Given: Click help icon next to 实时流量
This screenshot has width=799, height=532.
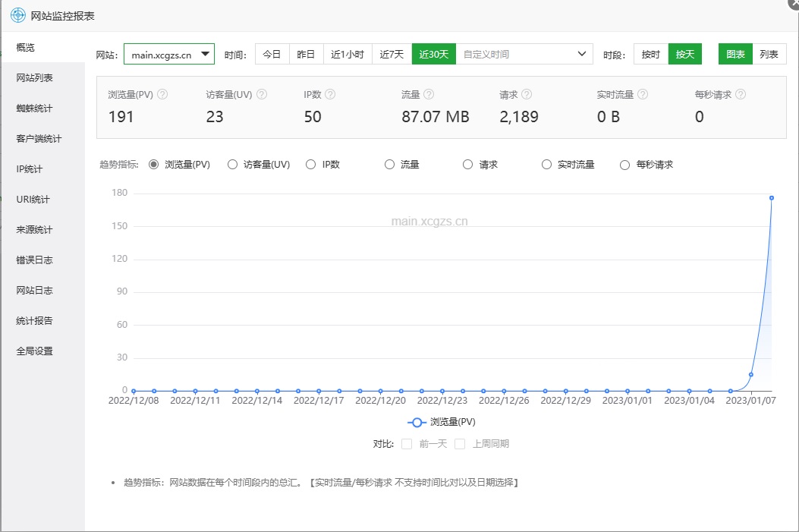Looking at the screenshot, I should 643,94.
